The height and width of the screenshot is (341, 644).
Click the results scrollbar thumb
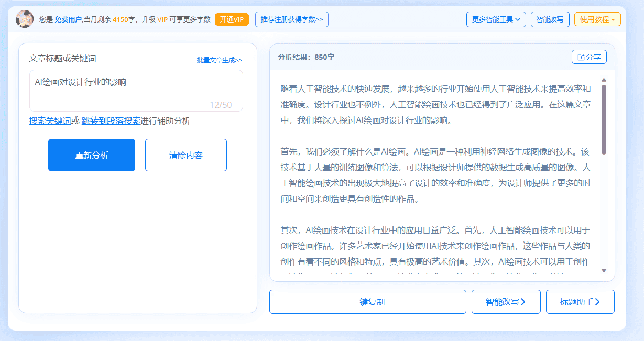(604, 119)
